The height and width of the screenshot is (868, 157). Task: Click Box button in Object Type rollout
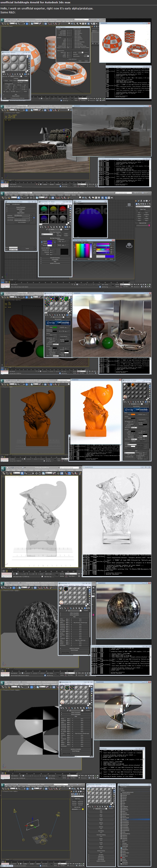click(139, 213)
